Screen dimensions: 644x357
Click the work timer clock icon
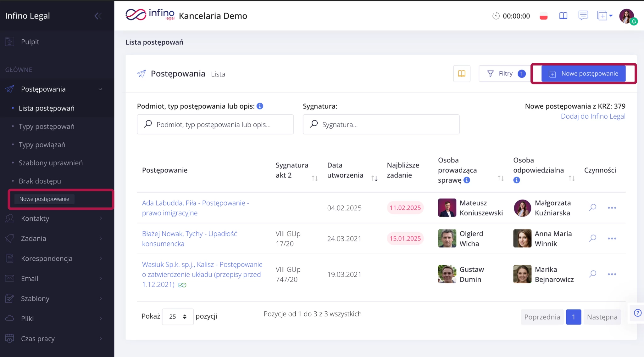[496, 16]
